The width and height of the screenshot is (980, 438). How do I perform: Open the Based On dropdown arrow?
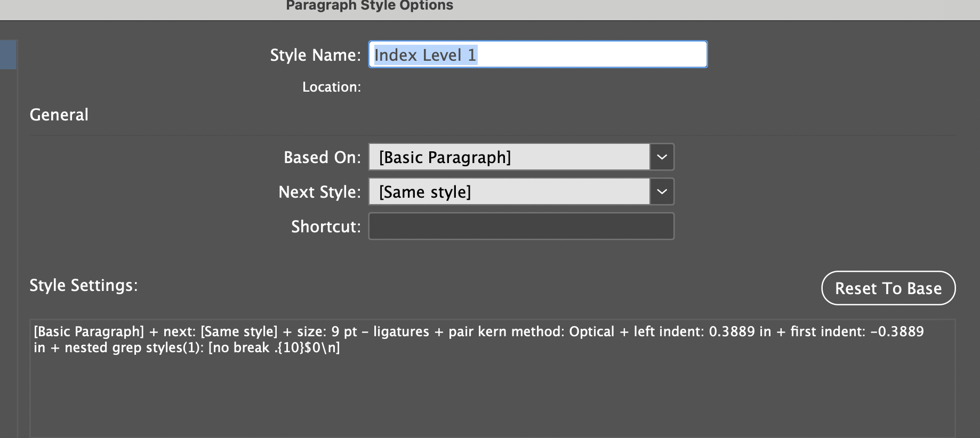pyautogui.click(x=662, y=157)
